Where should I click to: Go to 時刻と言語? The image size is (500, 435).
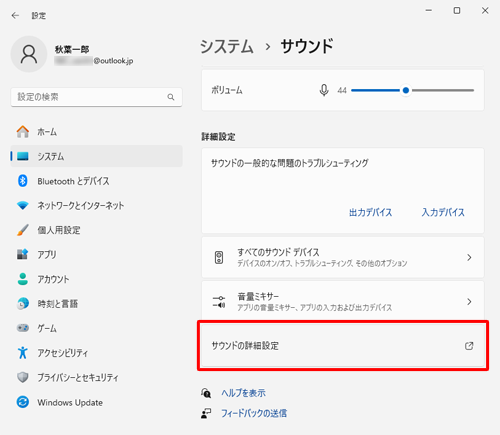[x=97, y=303]
